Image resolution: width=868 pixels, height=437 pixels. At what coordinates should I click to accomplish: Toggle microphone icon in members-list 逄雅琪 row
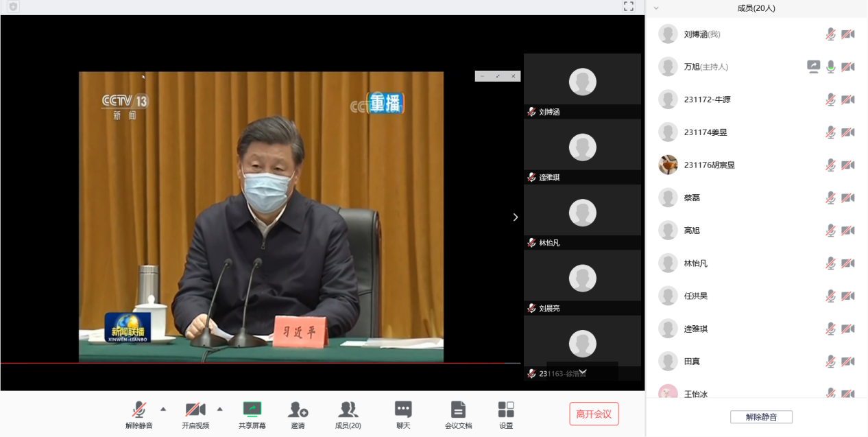(830, 329)
